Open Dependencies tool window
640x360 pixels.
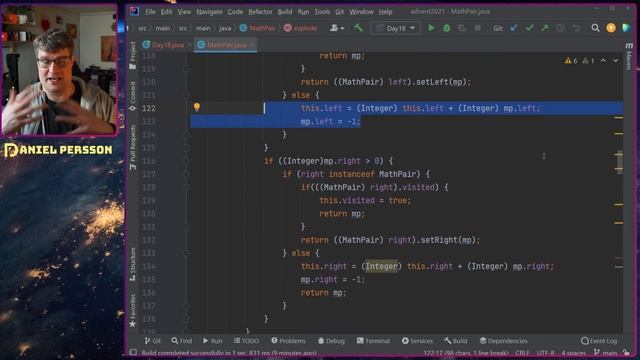tap(503, 340)
